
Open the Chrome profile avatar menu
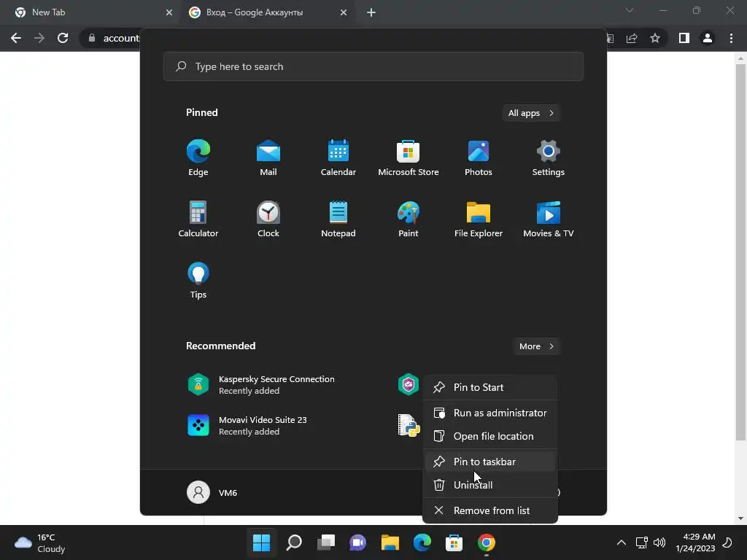708,38
